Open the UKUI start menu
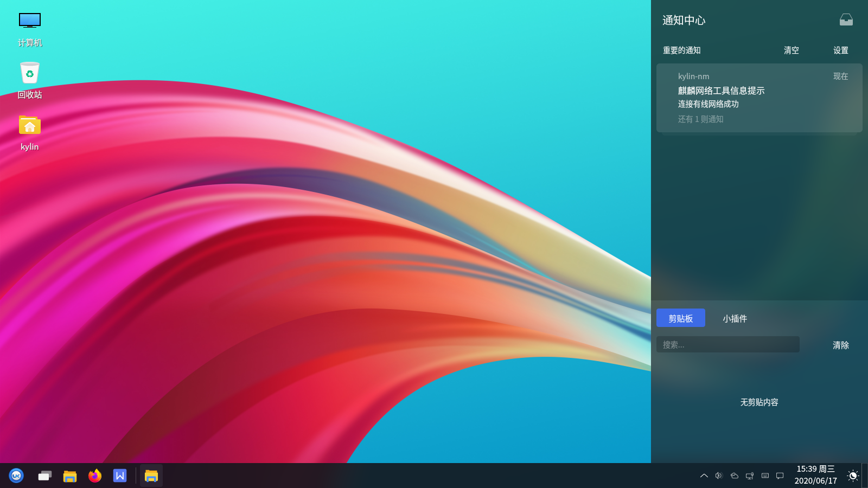 [x=16, y=476]
